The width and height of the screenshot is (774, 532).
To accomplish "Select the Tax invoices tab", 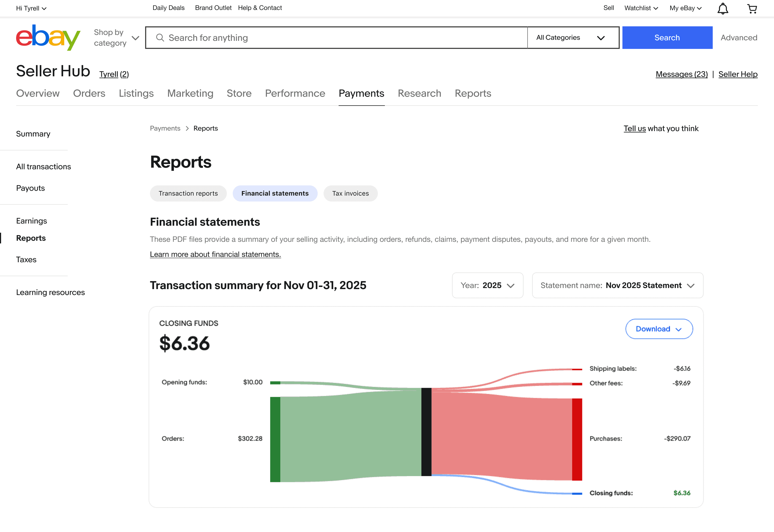I will [x=350, y=193].
